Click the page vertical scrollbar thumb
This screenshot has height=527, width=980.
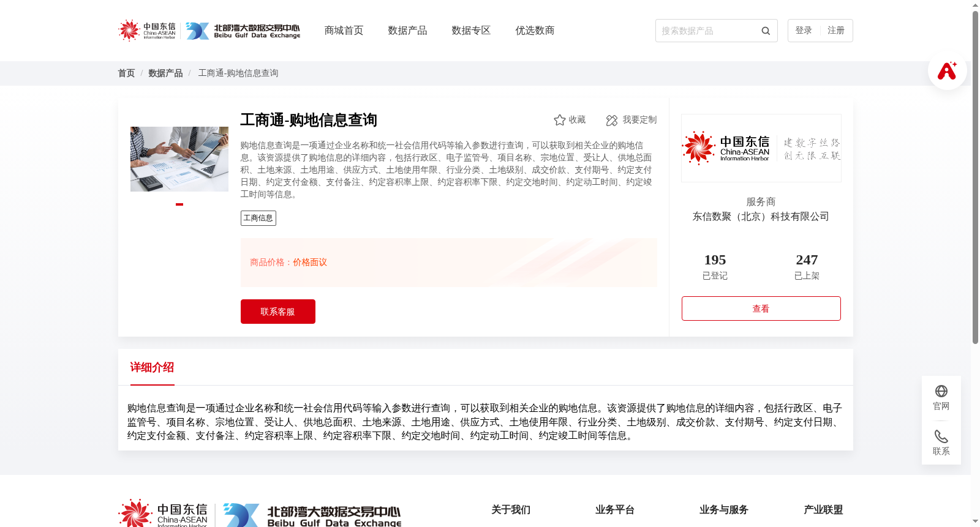tap(975, 178)
